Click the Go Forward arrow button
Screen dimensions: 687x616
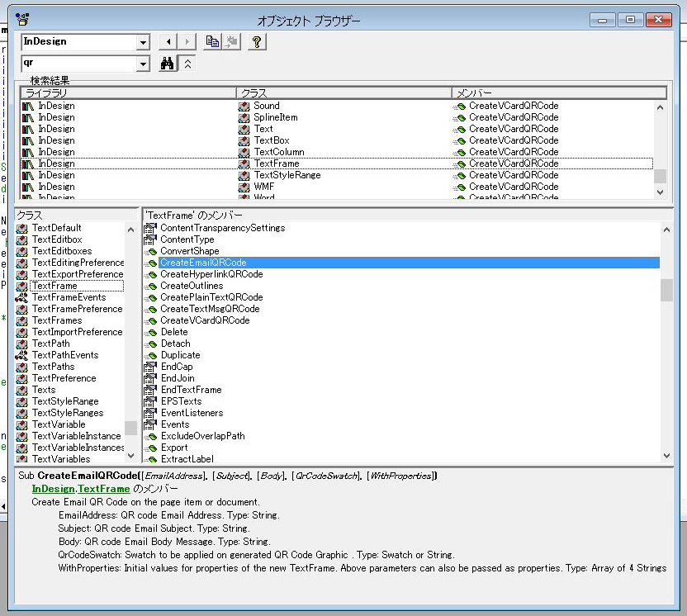(x=187, y=42)
